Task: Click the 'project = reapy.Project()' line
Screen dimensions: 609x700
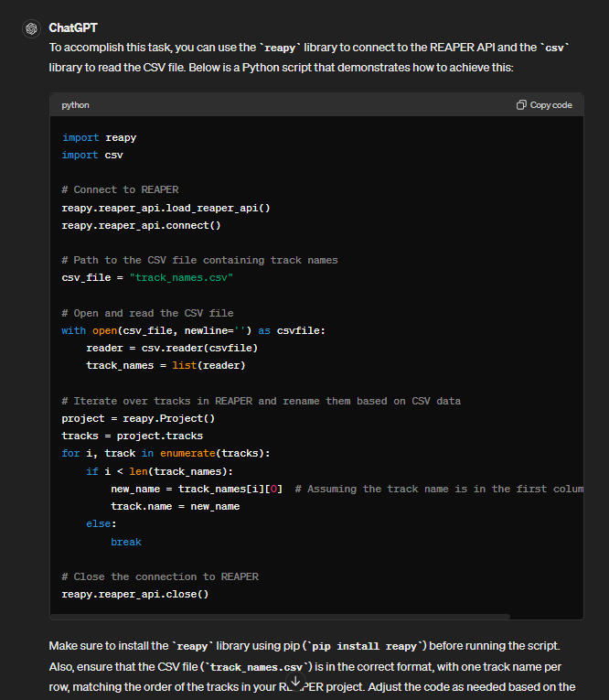Action: pos(138,418)
